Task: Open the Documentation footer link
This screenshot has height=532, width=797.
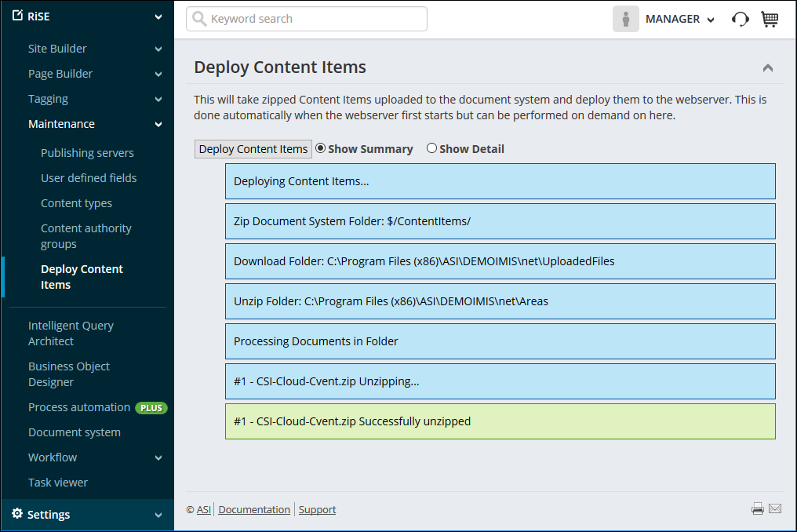Action: coord(254,509)
